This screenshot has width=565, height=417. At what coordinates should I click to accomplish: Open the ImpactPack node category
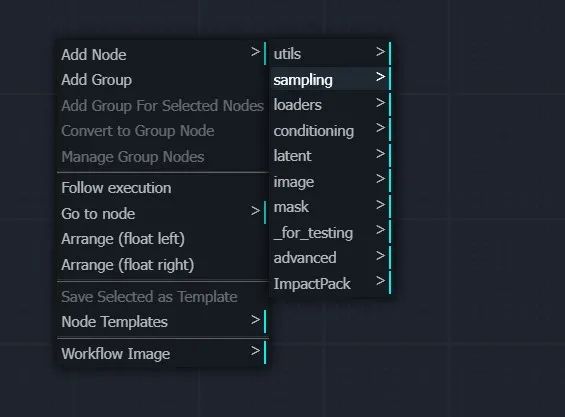(332, 284)
